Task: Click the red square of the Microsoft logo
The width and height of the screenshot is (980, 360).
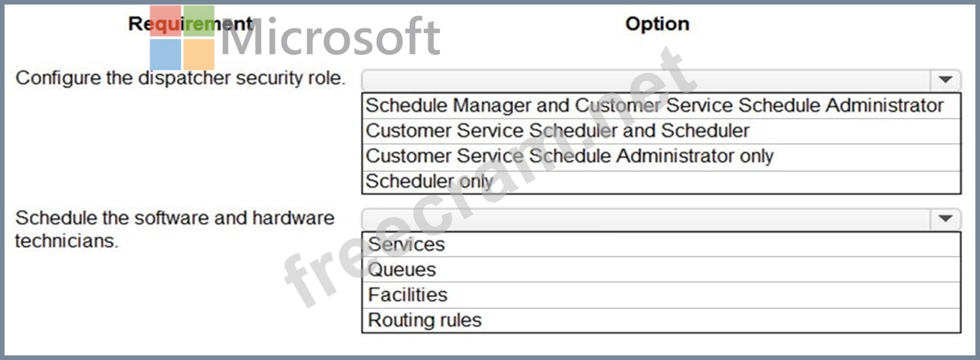Action: (165, 21)
